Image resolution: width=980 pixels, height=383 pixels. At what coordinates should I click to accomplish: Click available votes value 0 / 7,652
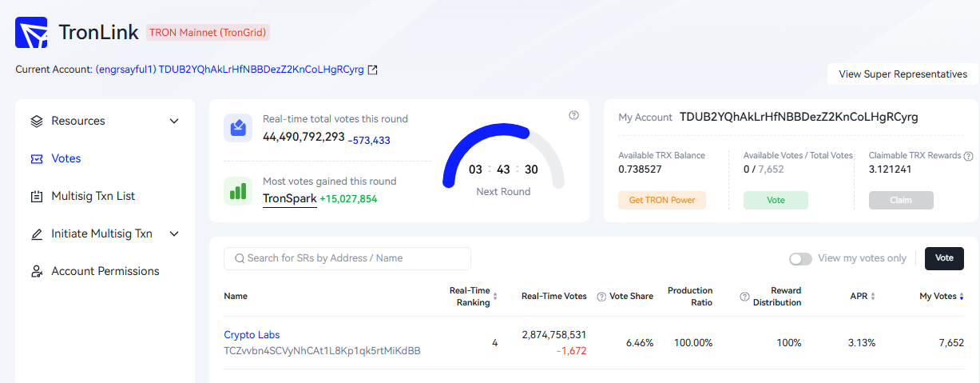click(x=764, y=170)
